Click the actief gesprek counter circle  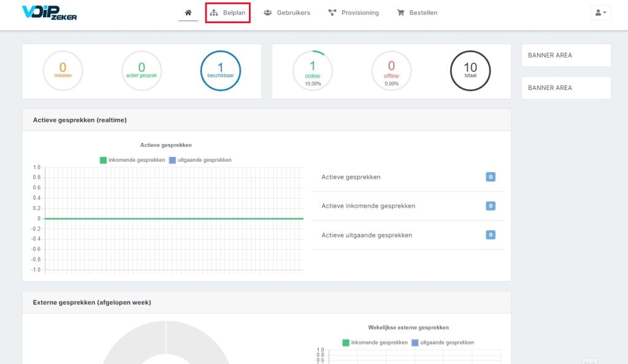[x=142, y=71]
